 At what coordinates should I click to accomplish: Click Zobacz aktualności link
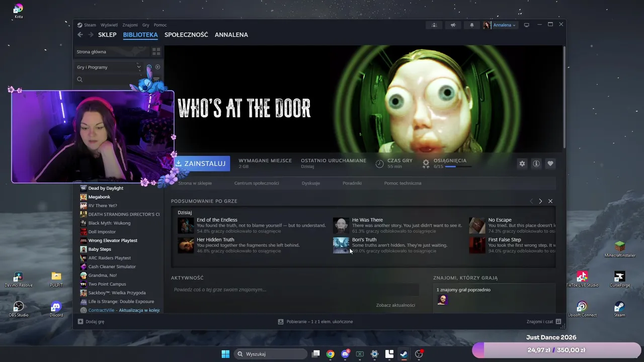(395, 305)
